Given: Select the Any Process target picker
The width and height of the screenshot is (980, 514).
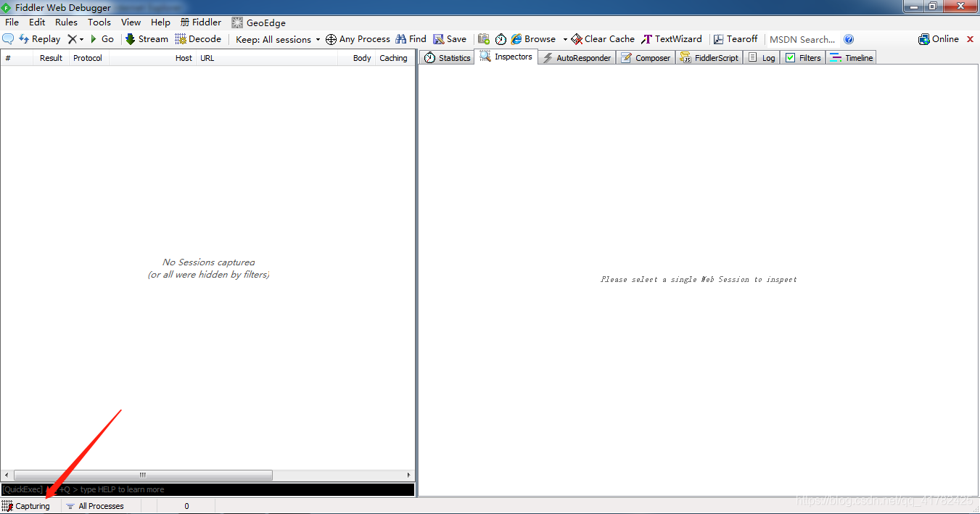Looking at the screenshot, I should 358,39.
